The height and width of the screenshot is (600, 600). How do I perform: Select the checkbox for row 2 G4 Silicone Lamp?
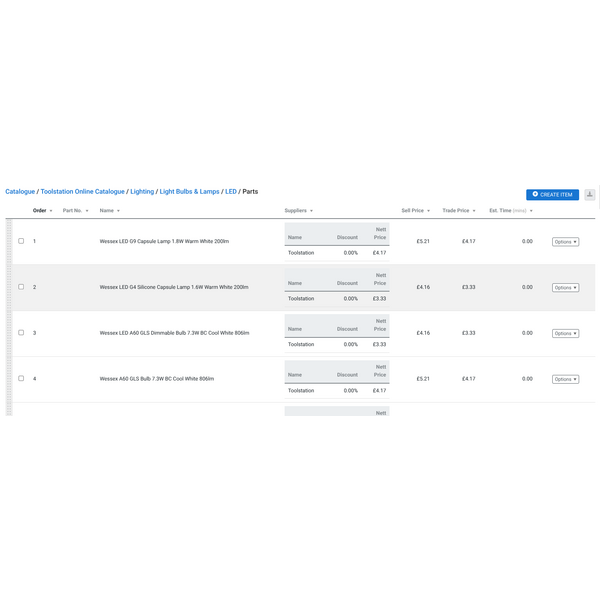pos(21,287)
